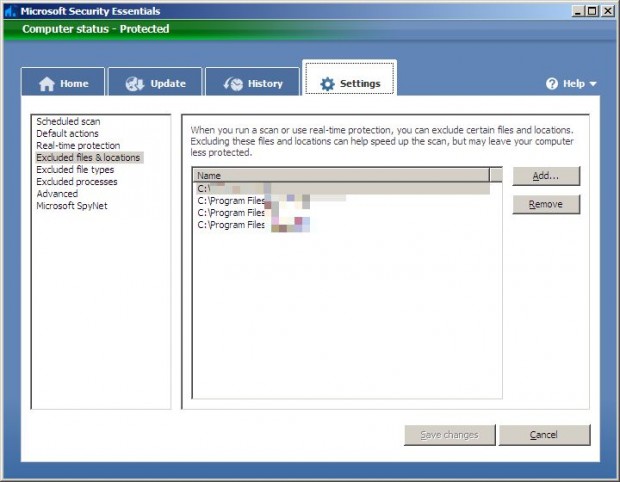Click the Update tab globe icon
Screen dimensions: 620x482
[x=134, y=84]
